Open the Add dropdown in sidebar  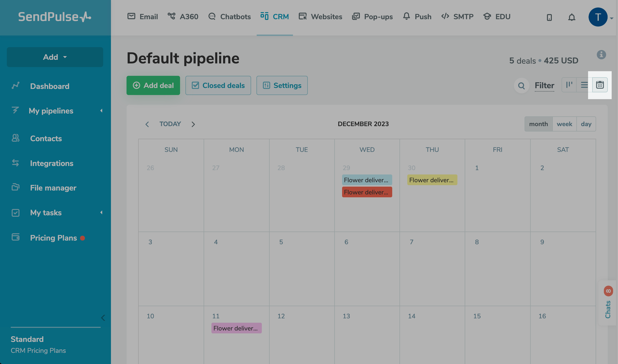coord(55,57)
